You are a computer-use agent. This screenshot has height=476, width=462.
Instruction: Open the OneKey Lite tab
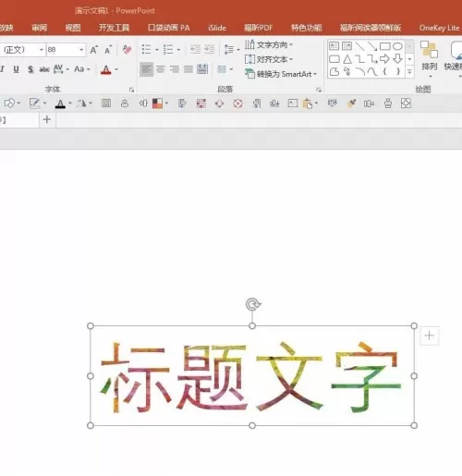click(x=439, y=28)
